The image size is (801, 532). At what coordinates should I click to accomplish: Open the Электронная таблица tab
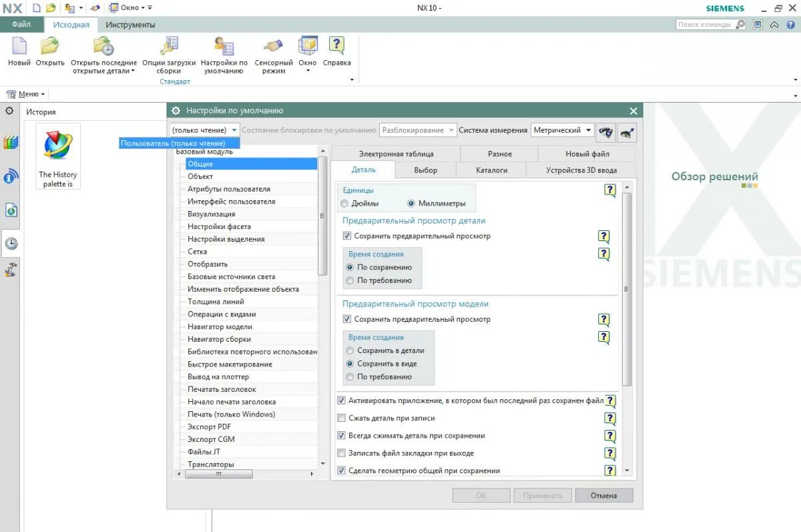pyautogui.click(x=396, y=154)
